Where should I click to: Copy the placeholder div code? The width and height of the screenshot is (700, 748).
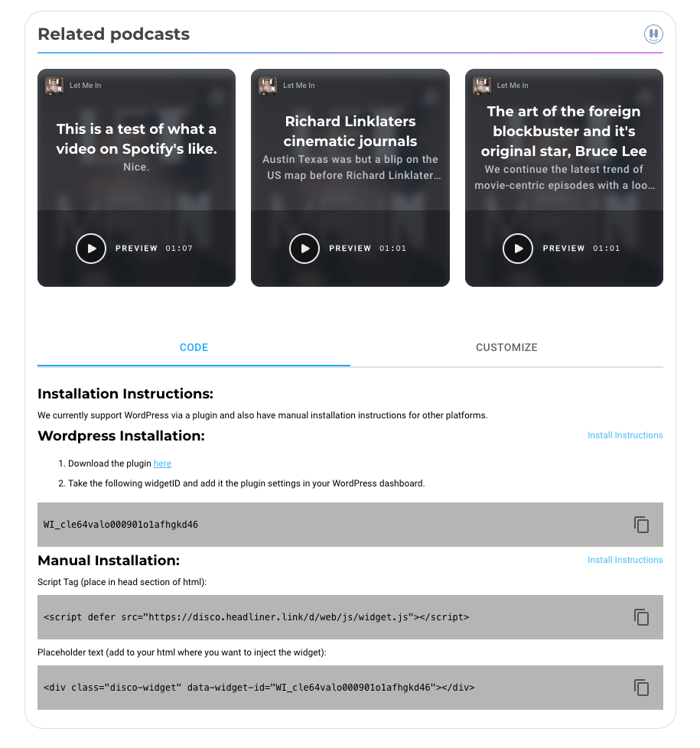click(641, 688)
